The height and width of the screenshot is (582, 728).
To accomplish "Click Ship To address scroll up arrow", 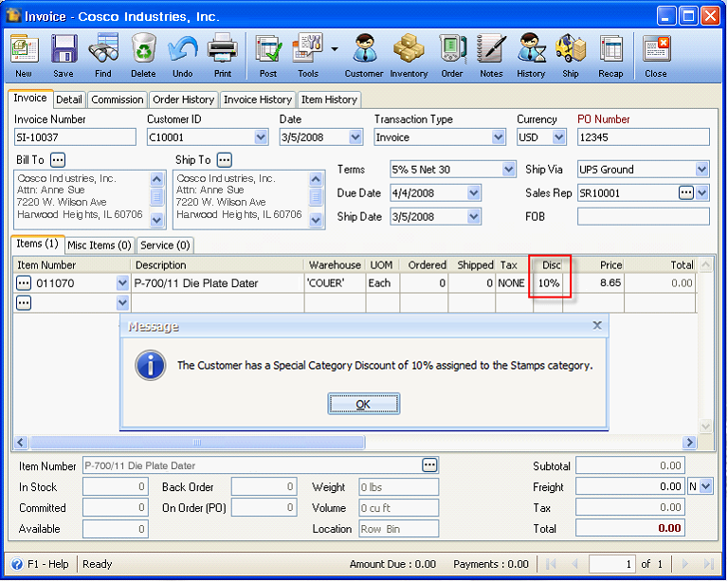I will click(316, 179).
